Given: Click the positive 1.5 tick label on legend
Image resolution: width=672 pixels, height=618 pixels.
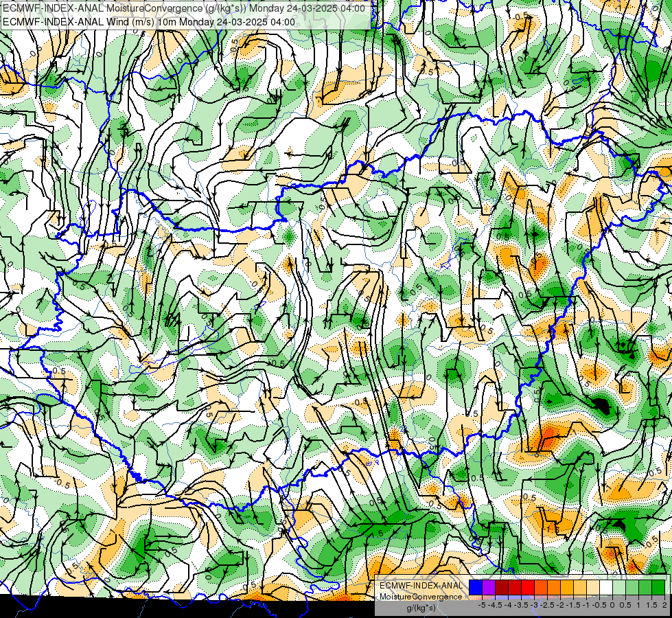Looking at the screenshot, I should tap(651, 605).
